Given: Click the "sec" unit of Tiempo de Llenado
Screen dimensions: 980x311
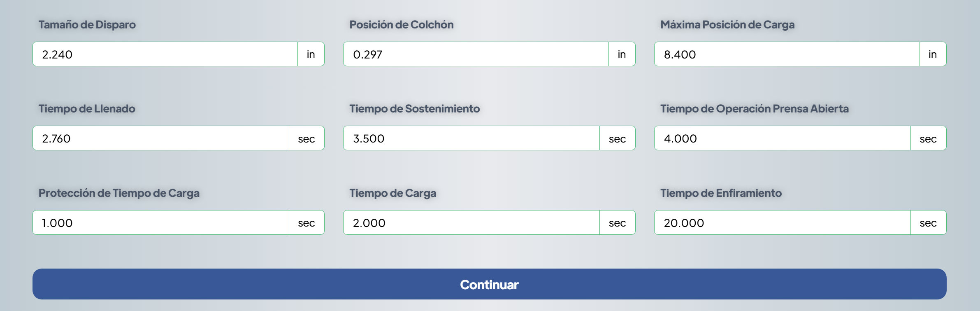Looking at the screenshot, I should (x=307, y=139).
